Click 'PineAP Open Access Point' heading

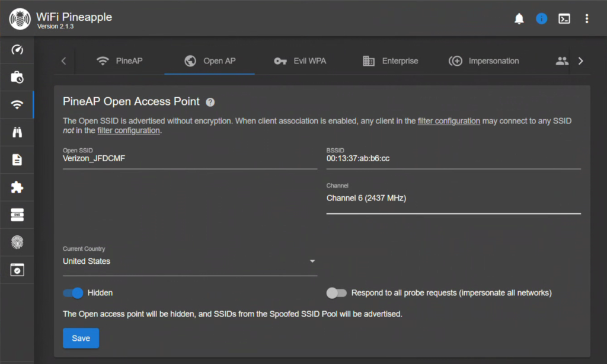[131, 101]
